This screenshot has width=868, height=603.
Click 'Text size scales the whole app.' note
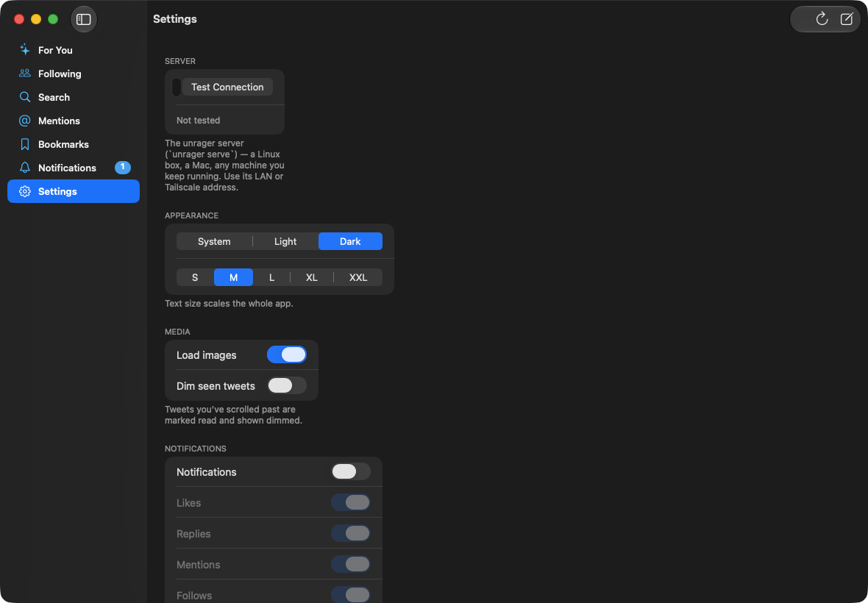tap(229, 304)
